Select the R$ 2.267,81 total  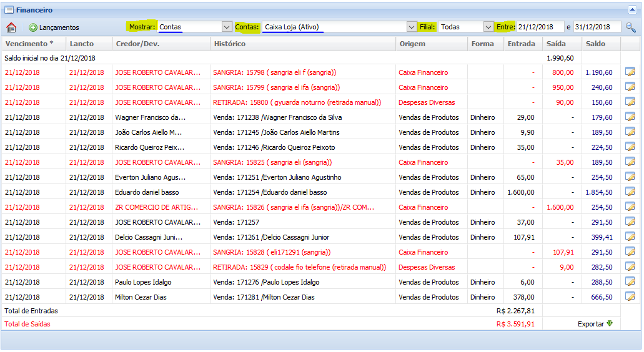(515, 311)
